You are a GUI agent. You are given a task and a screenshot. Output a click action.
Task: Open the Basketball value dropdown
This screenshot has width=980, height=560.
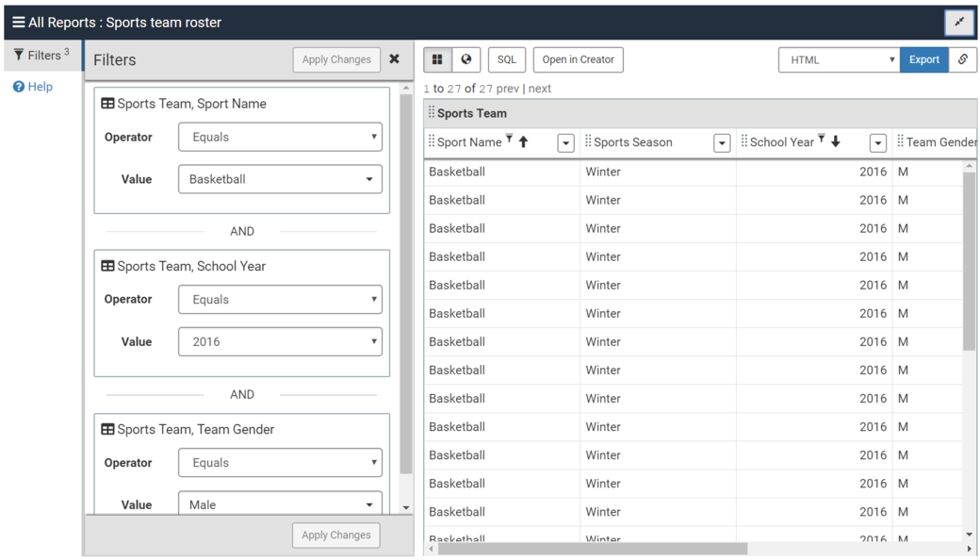pyautogui.click(x=280, y=179)
